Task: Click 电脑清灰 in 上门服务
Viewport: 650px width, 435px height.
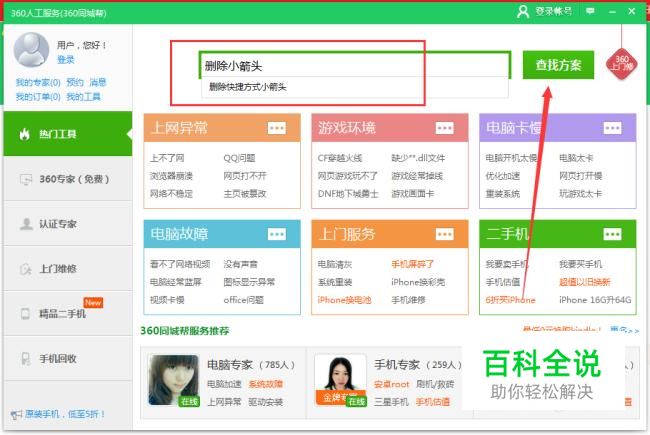Action: pyautogui.click(x=335, y=264)
